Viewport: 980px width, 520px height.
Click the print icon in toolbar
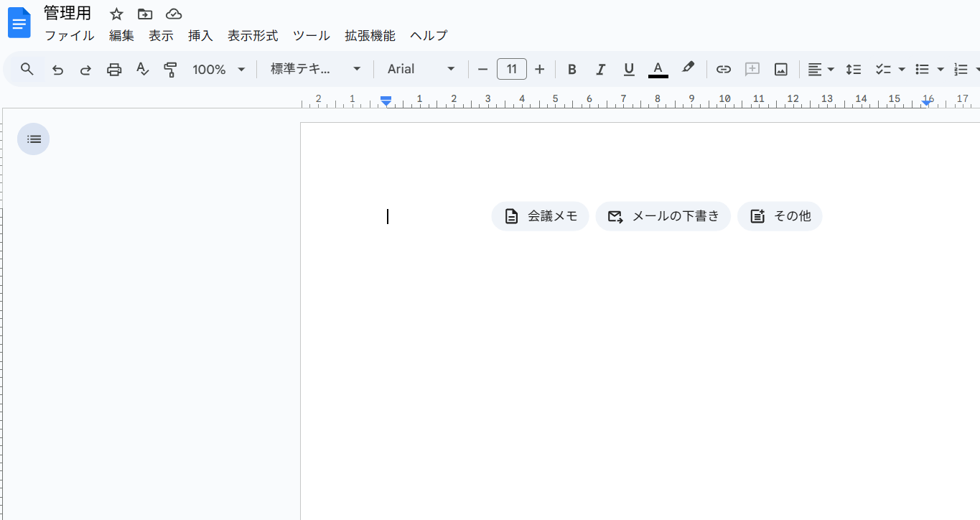(114, 70)
